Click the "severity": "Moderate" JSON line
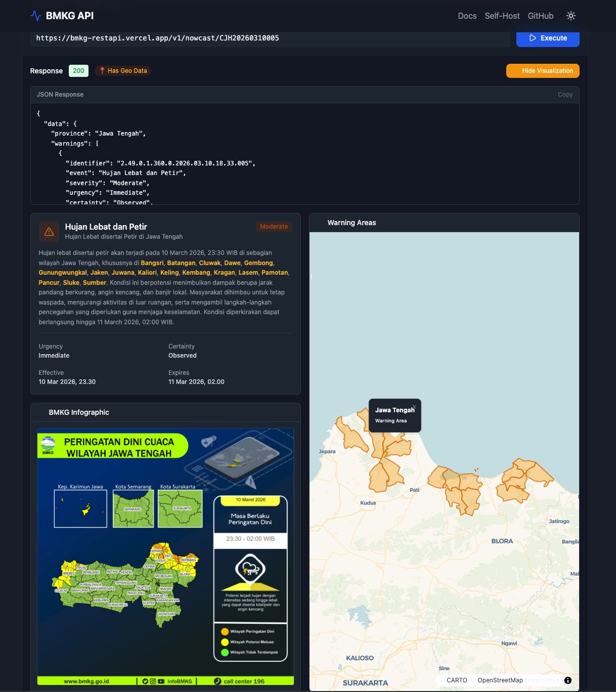Screen dimensions: 616x692 pos(108,183)
